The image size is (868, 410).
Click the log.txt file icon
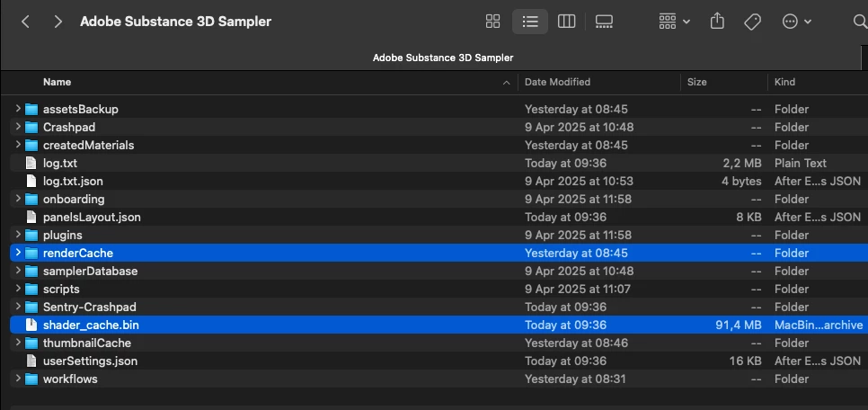(31, 163)
